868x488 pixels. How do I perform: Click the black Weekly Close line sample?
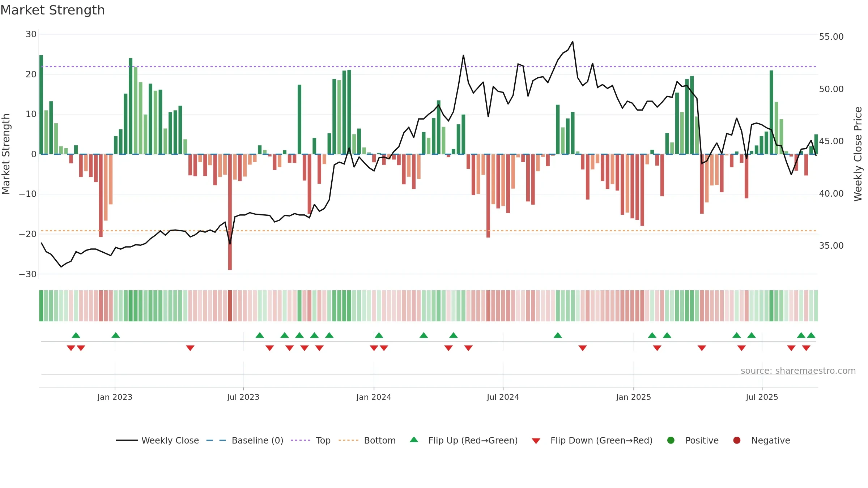click(x=127, y=440)
